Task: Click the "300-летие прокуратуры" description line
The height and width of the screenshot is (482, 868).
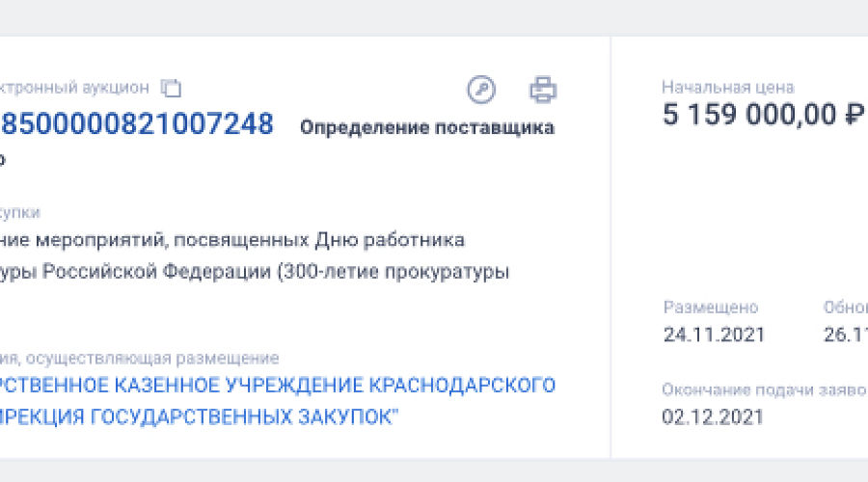Action: click(x=254, y=271)
